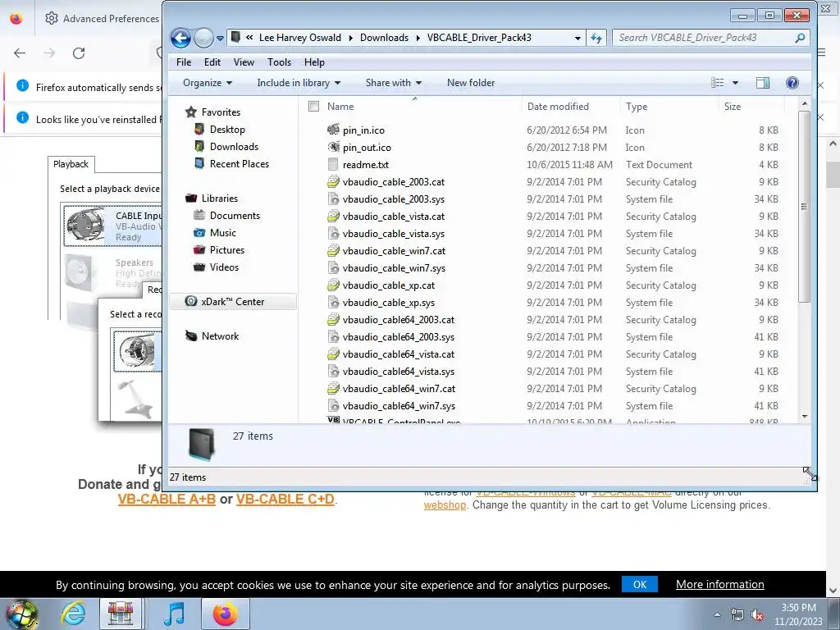This screenshot has width=840, height=630.
Task: Expand Include in library dropdown
Action: click(299, 83)
